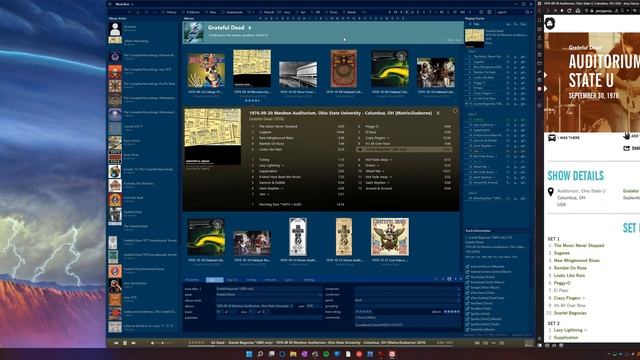
Task: Switch to the Settings tab in tag editor
Action: click(x=309, y=280)
